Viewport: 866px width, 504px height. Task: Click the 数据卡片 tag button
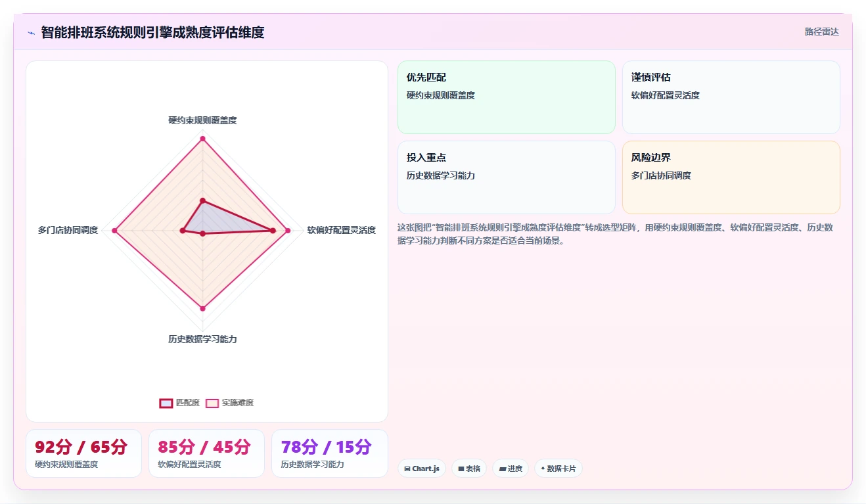(558, 469)
